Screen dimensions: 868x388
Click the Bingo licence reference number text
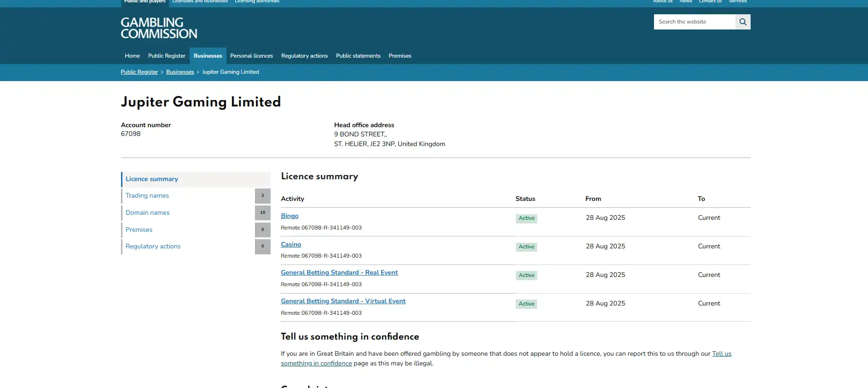(x=321, y=228)
